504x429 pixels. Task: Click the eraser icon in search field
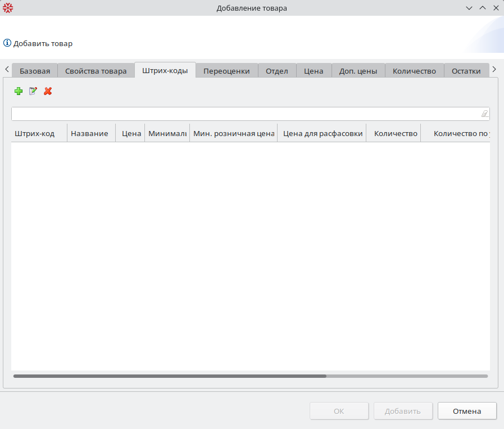(484, 114)
